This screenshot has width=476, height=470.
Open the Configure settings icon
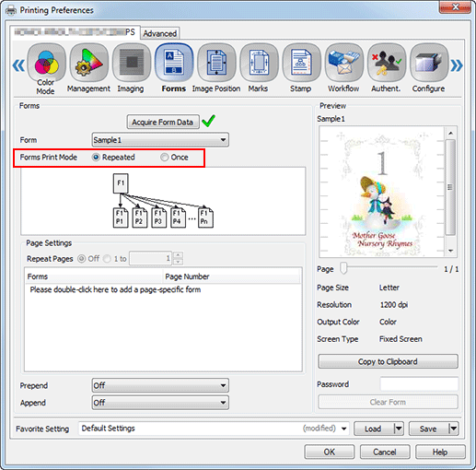[429, 63]
